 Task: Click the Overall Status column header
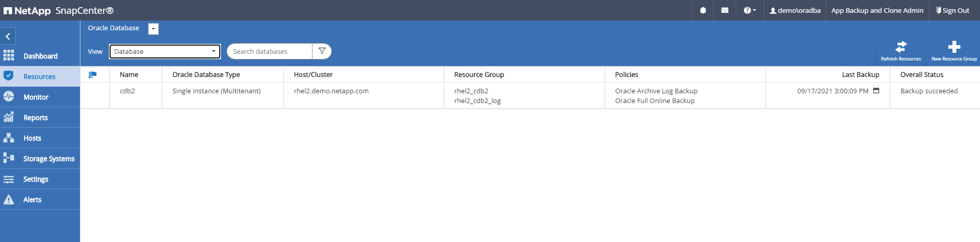pyautogui.click(x=922, y=74)
